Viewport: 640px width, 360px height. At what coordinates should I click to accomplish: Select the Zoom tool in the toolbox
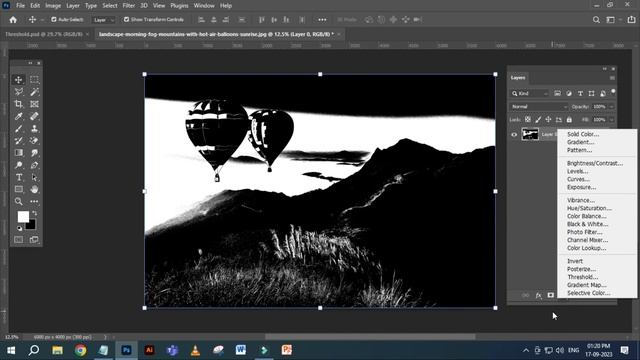(x=18, y=202)
